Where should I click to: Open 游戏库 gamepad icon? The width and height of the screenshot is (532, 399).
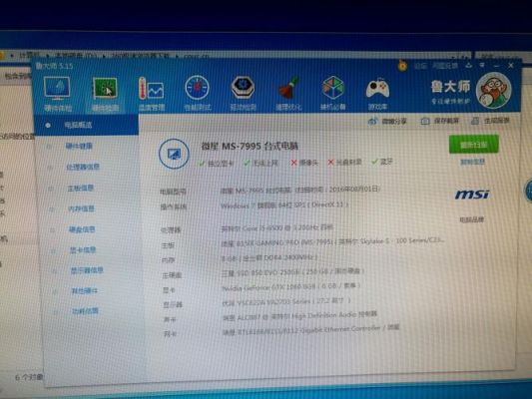377,89
